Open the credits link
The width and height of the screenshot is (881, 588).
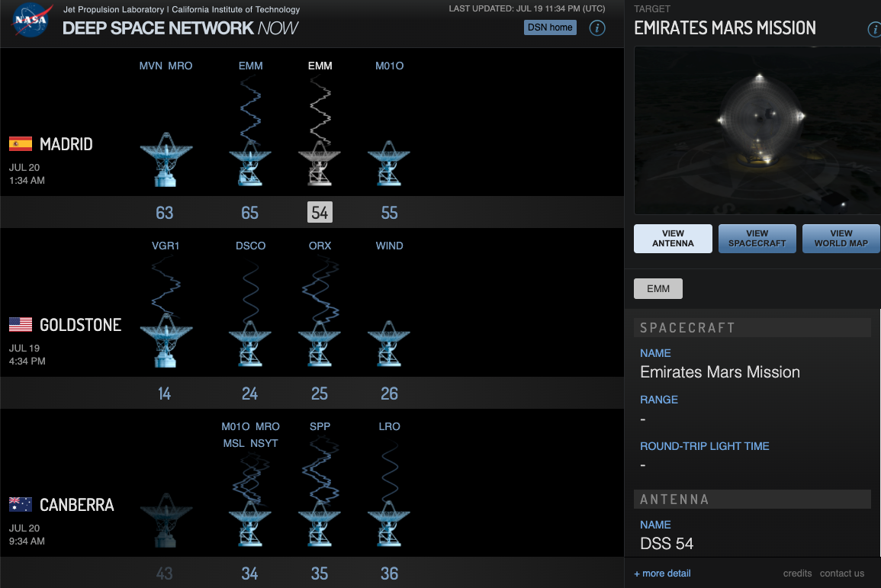click(x=797, y=574)
